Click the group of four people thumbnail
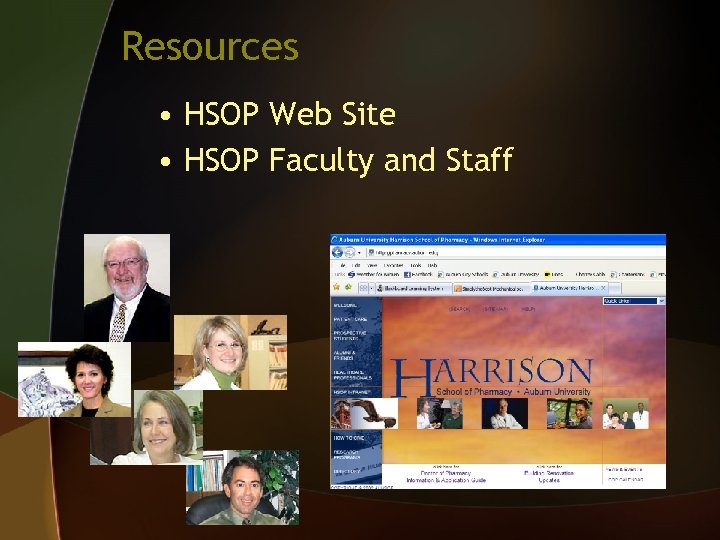 coord(626,414)
